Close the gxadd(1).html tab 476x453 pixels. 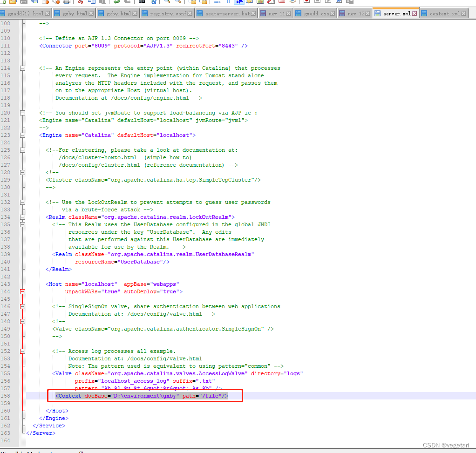48,14
